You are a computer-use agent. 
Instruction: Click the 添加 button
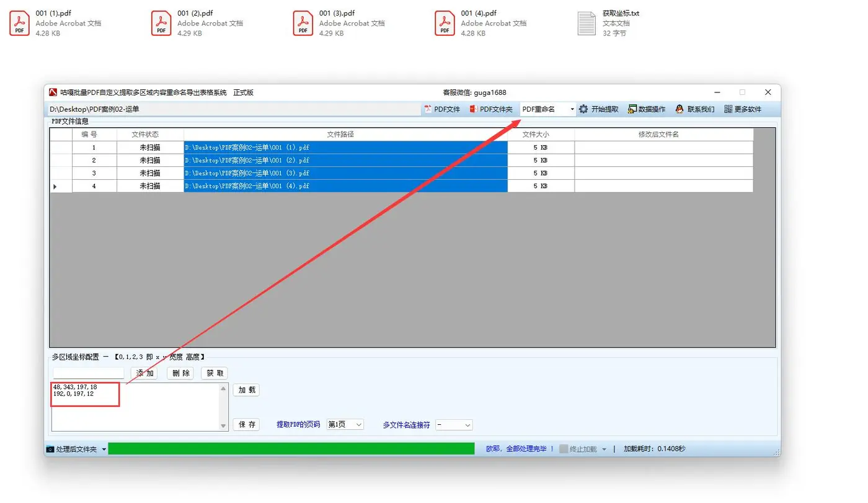pyautogui.click(x=144, y=373)
